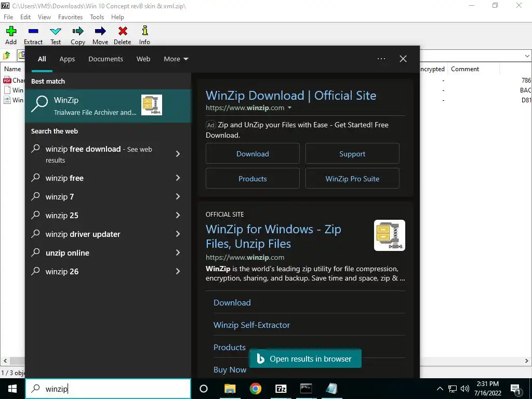Expand the More dropdown in search tabs

(x=176, y=59)
